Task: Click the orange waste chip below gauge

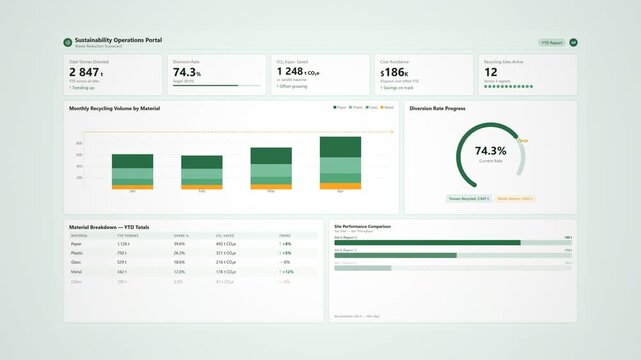Action: (515, 199)
